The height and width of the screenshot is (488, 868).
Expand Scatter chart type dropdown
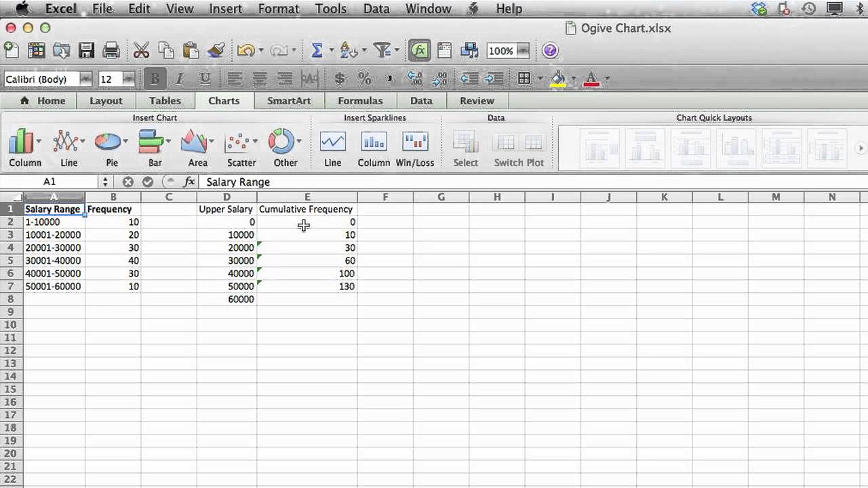(x=256, y=142)
